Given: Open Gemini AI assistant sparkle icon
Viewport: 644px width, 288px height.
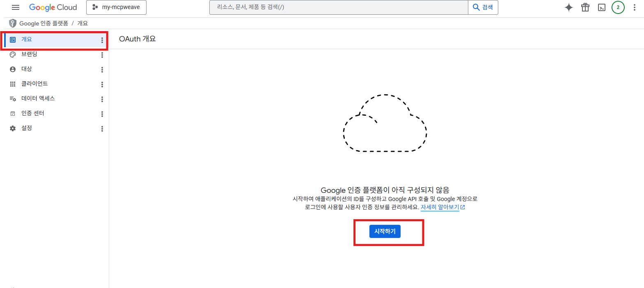Looking at the screenshot, I should 569,7.
